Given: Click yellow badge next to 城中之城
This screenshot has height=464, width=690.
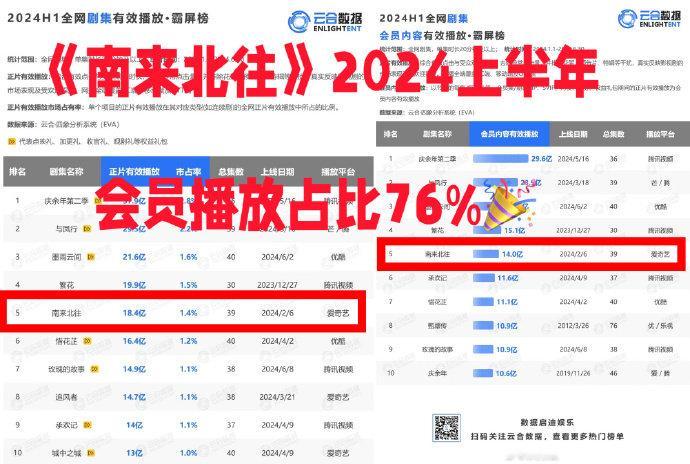Looking at the screenshot, I should [91, 453].
